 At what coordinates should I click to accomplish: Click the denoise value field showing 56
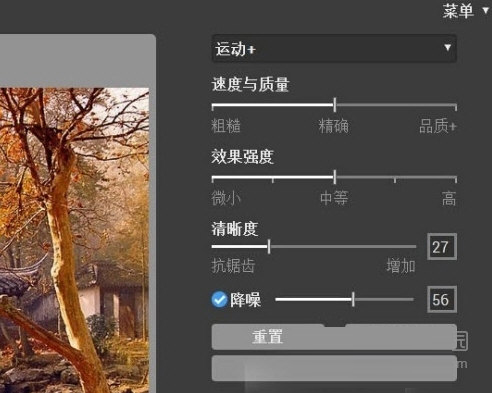pos(442,299)
